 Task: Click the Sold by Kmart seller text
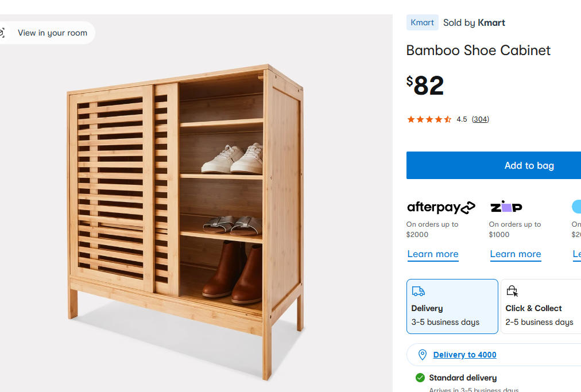474,22
